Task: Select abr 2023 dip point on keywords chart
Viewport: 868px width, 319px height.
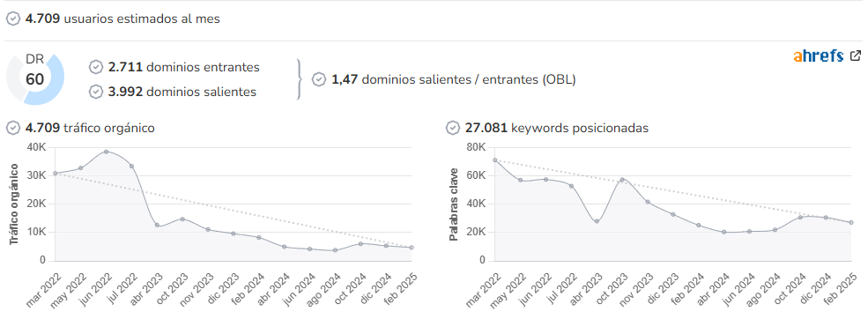Action: (x=597, y=221)
